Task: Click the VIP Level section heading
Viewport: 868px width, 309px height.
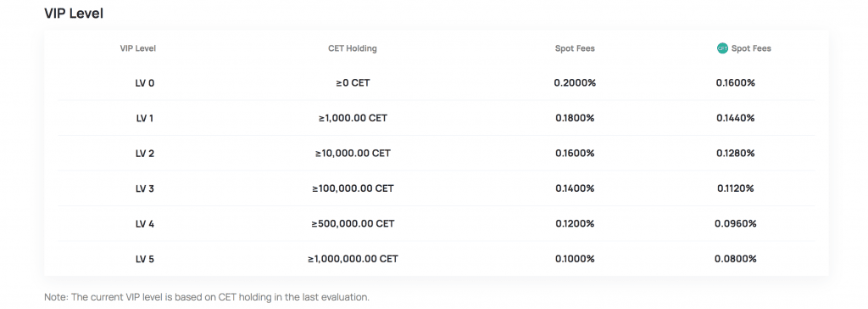Action: point(74,14)
